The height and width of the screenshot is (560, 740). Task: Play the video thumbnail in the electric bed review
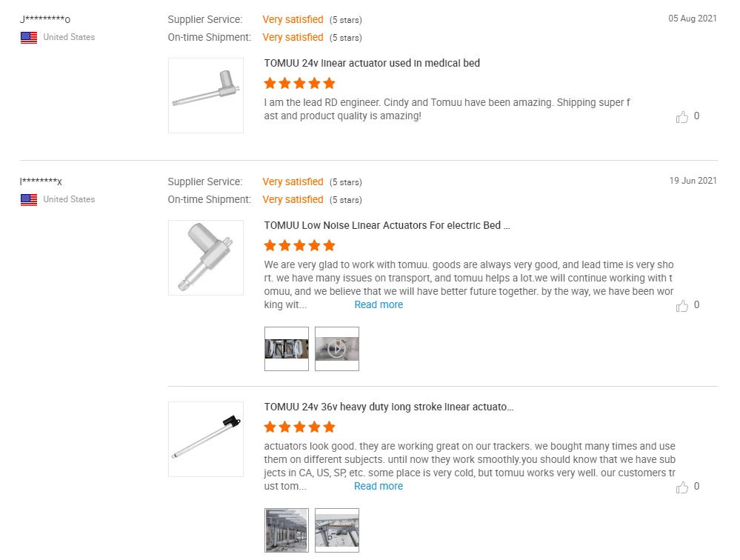click(x=337, y=349)
